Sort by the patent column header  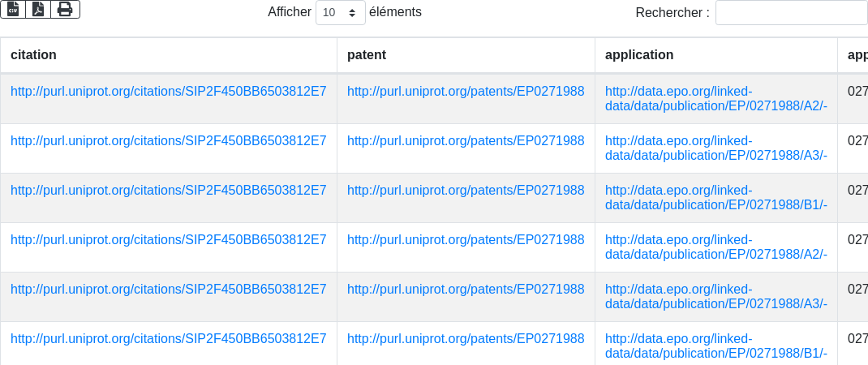tap(367, 55)
